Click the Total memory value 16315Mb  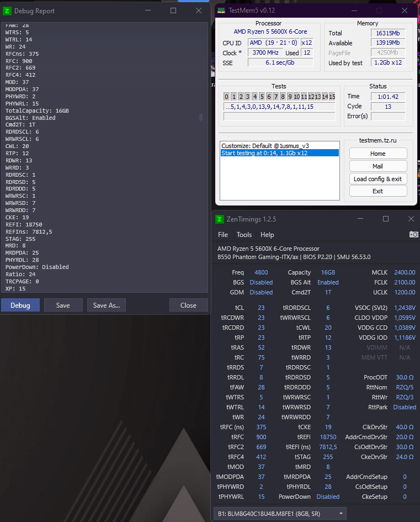[x=388, y=33]
